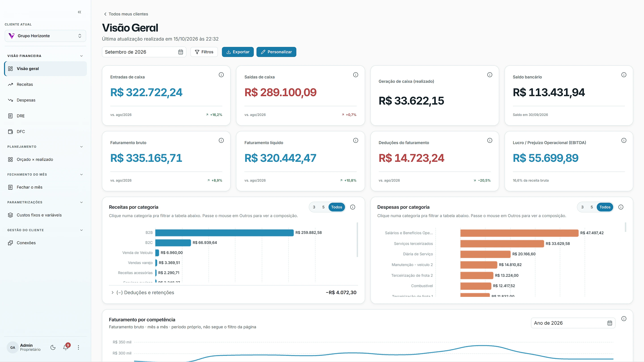Open info icon for Despesas por categoria

point(621,207)
